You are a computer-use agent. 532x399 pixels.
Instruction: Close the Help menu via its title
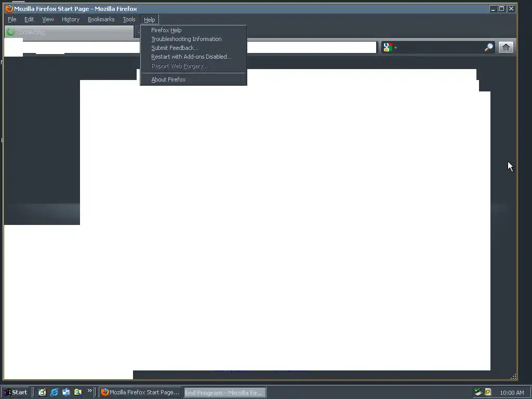pos(149,20)
